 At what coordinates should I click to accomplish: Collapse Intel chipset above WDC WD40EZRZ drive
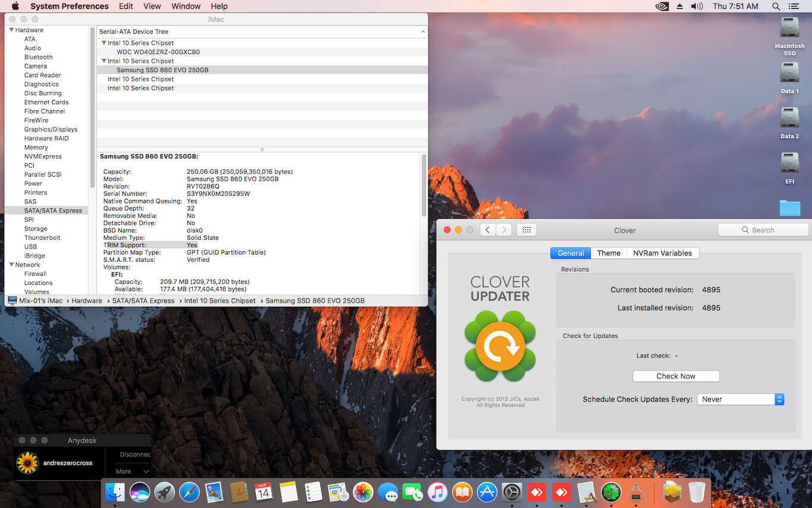[104, 43]
